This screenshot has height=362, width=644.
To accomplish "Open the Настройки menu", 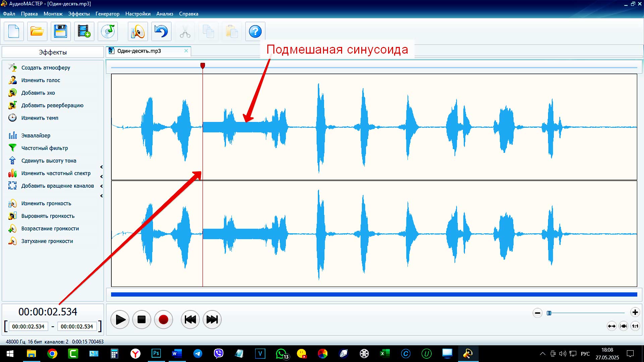I will tap(138, 14).
